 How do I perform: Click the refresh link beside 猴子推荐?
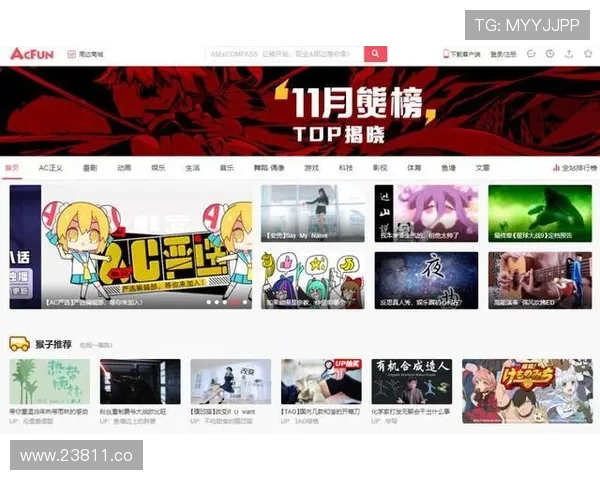(x=96, y=345)
